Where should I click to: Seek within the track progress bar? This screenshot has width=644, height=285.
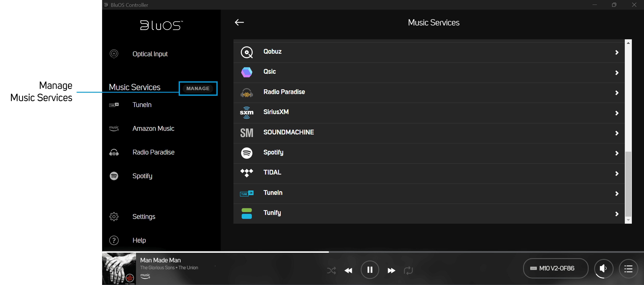tap(373, 252)
